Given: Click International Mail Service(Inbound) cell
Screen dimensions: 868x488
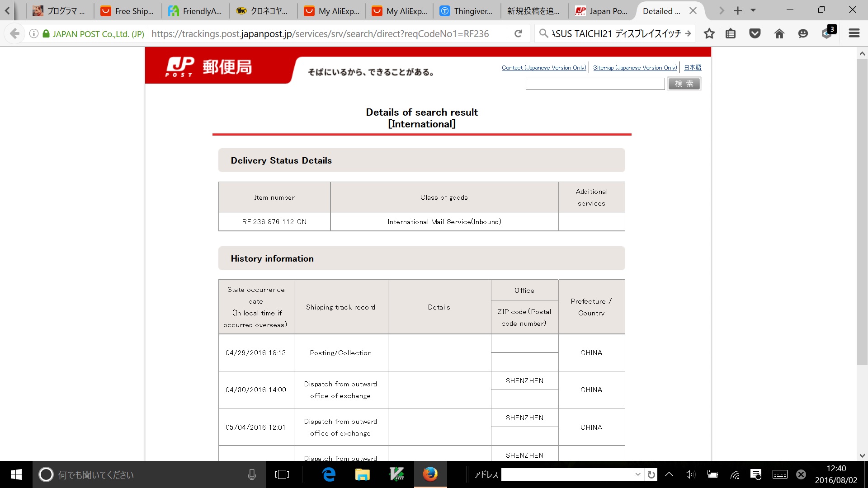Looking at the screenshot, I should pos(444,222).
